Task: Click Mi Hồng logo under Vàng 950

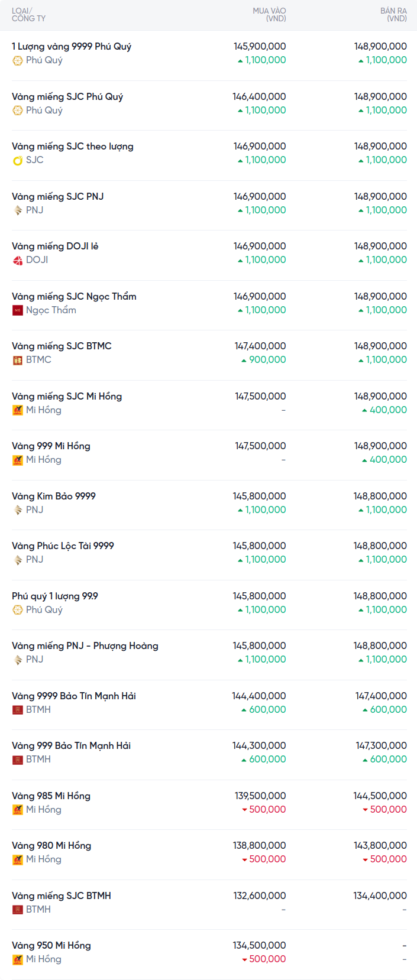Action: [x=18, y=959]
